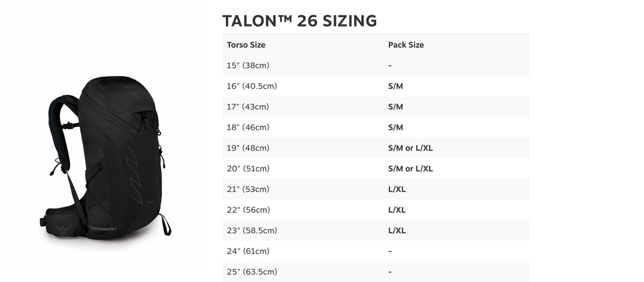The height and width of the screenshot is (282, 644).
Task: Click the 25" (63.5cm) torso size cell
Action: 252,272
